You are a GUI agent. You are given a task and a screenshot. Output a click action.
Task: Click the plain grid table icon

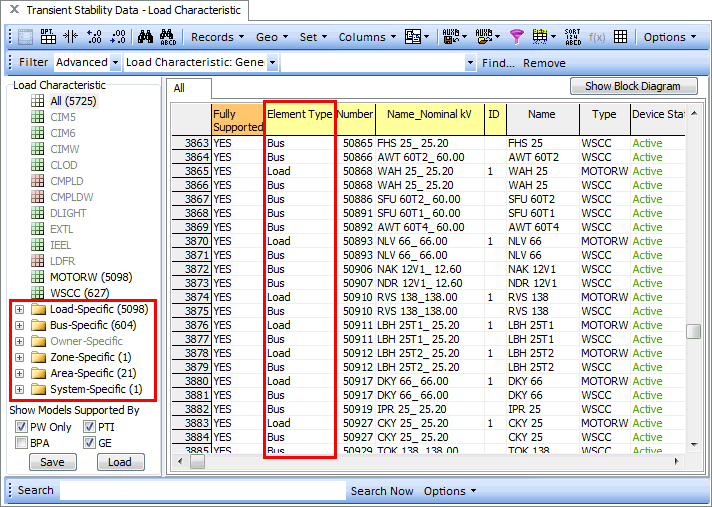620,37
